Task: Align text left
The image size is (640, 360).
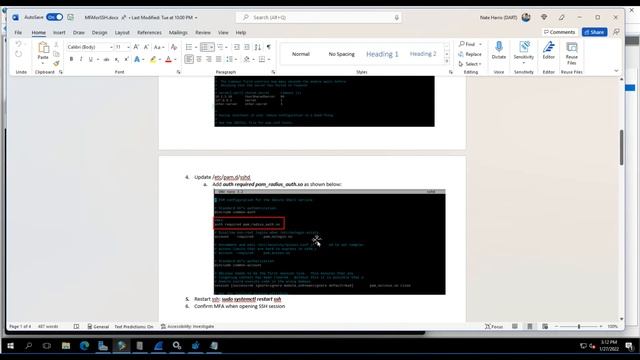Action: 189,60
